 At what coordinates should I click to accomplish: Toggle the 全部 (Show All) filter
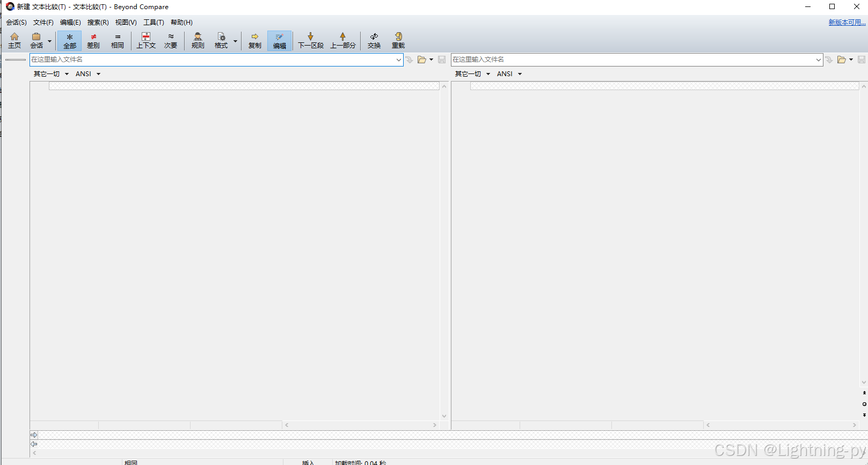click(x=70, y=41)
